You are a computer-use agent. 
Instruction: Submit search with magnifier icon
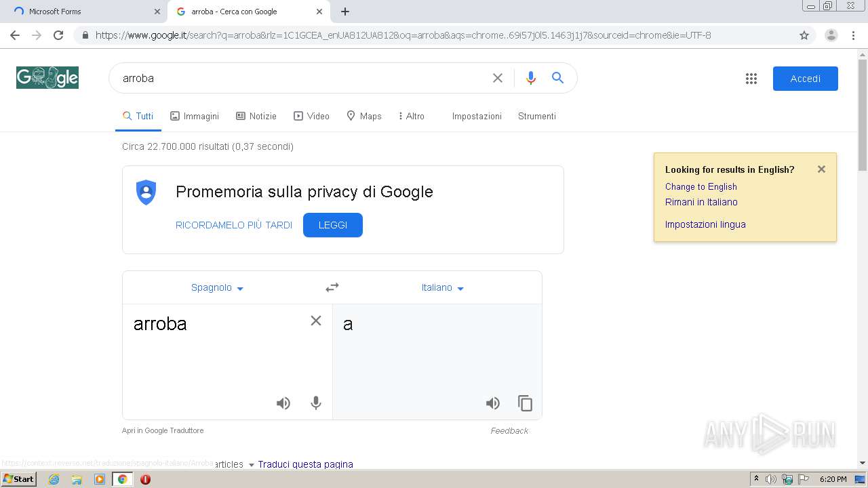(557, 78)
